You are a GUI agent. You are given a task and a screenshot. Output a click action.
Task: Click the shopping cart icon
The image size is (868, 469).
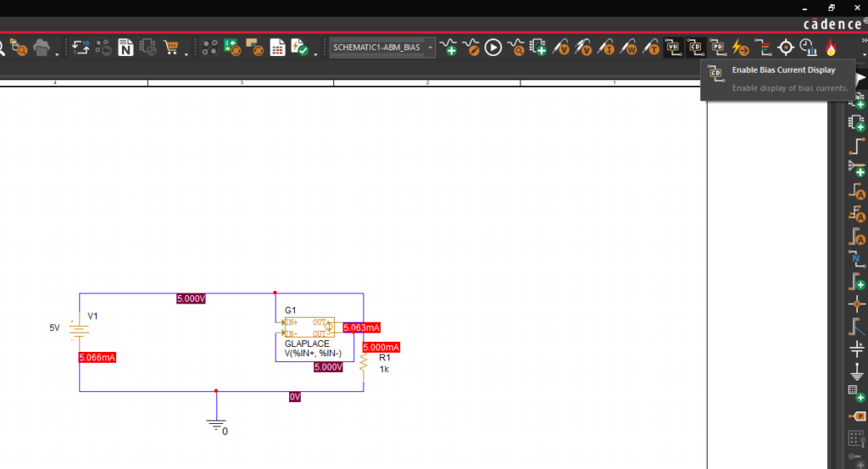click(170, 47)
